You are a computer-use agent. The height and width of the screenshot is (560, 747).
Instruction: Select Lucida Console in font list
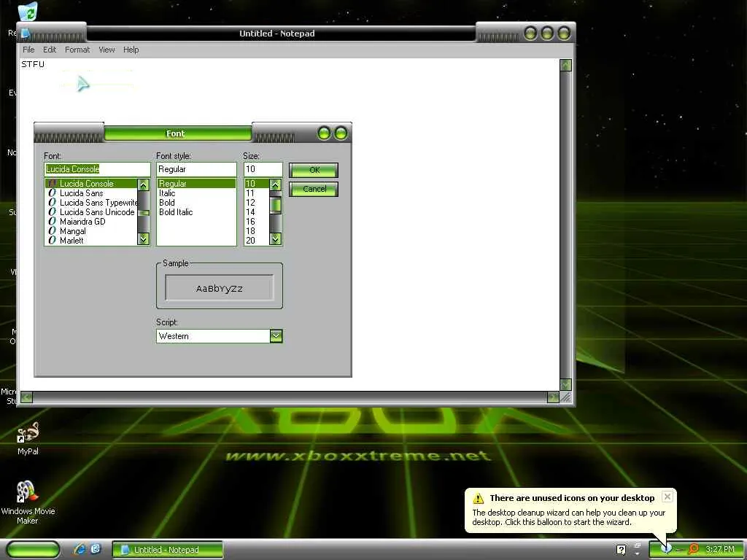click(91, 183)
